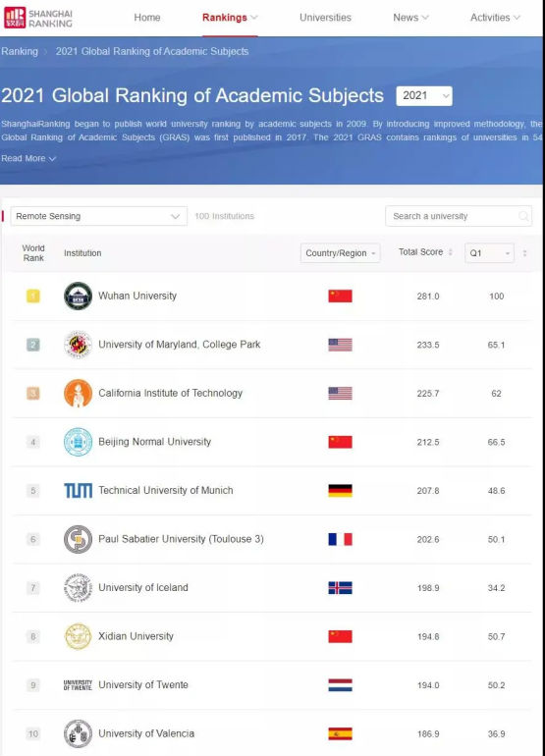Click the ShanghaiRanking logo
Viewport: 545px width, 756px height.
coord(38,18)
